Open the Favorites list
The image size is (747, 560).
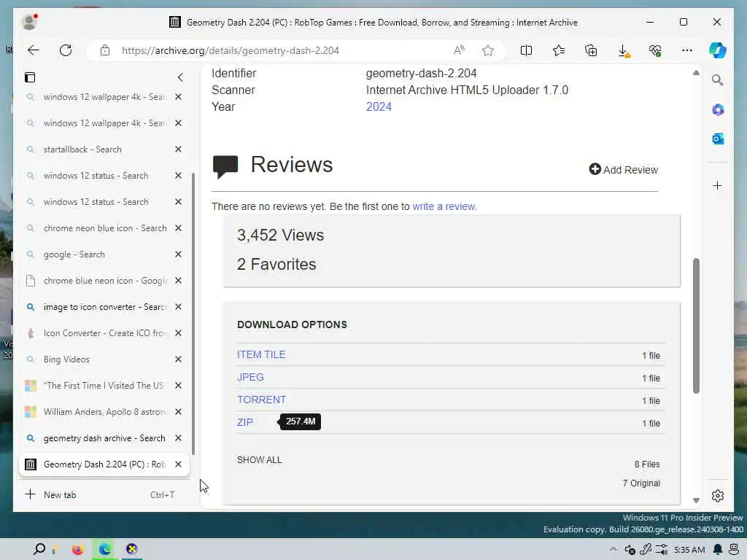coord(558,50)
